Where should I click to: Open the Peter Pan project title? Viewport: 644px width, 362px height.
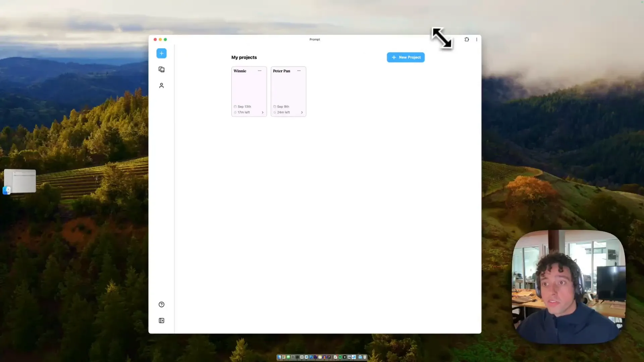point(281,71)
